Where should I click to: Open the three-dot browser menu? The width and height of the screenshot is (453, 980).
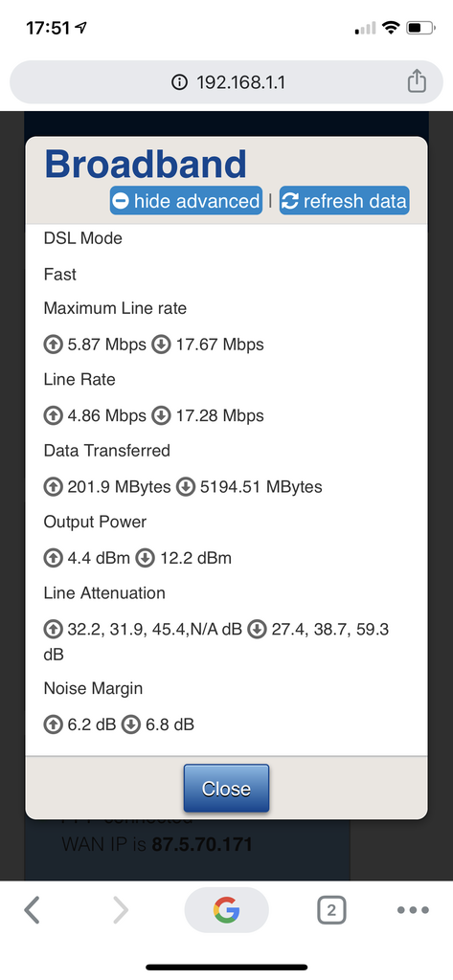coord(414,910)
